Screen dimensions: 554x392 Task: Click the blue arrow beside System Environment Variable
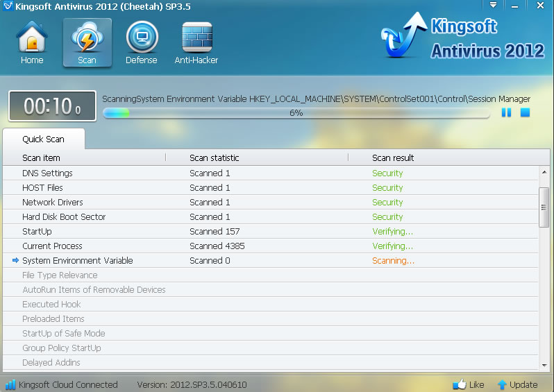point(15,260)
